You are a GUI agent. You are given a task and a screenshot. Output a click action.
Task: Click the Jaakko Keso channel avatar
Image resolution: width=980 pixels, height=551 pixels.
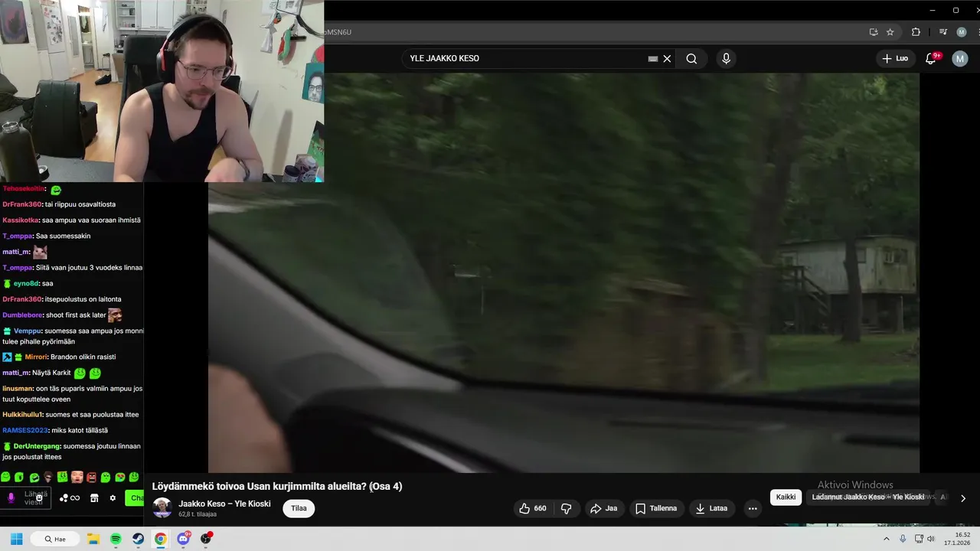point(162,507)
